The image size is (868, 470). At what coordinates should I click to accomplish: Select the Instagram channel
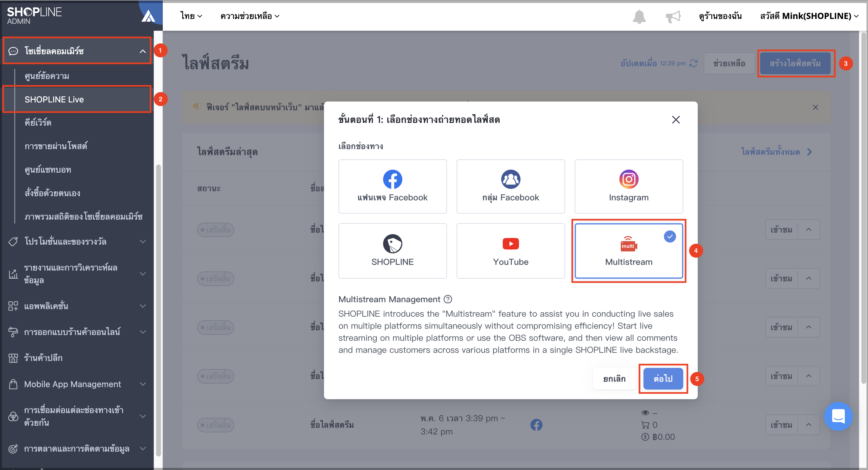click(x=629, y=186)
